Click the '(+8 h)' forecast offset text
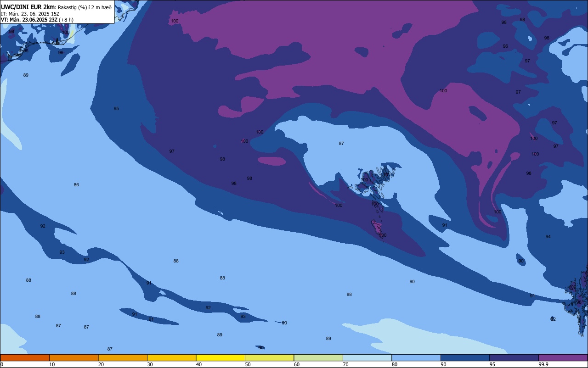This screenshot has height=368, width=588. coord(66,20)
